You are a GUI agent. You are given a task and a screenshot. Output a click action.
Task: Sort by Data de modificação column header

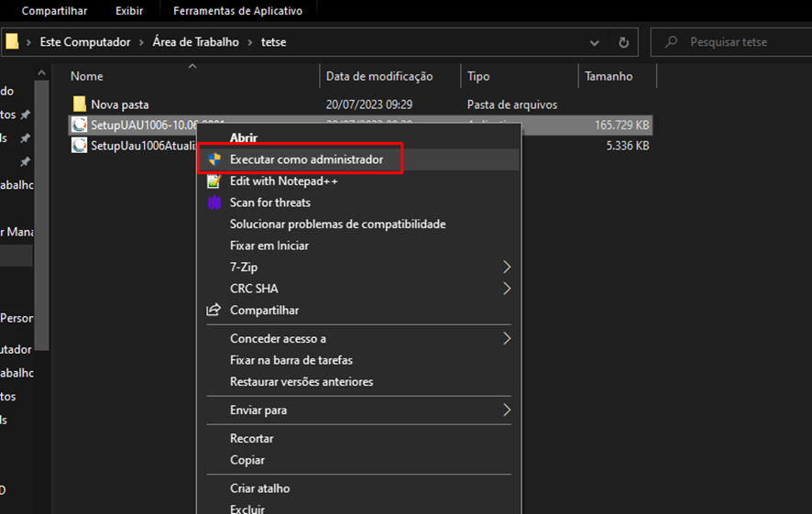point(379,76)
